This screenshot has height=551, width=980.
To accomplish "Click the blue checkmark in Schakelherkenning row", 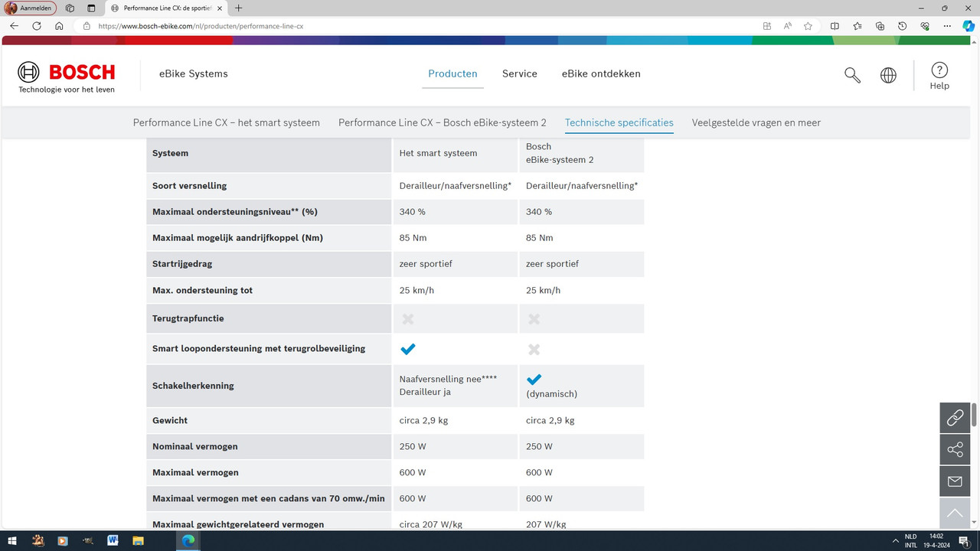I will pos(534,379).
